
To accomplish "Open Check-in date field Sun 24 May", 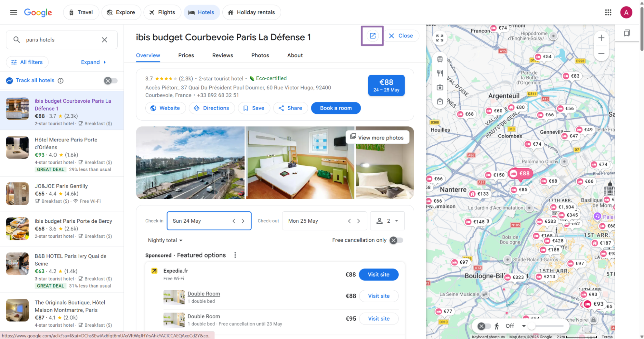I will tap(209, 221).
